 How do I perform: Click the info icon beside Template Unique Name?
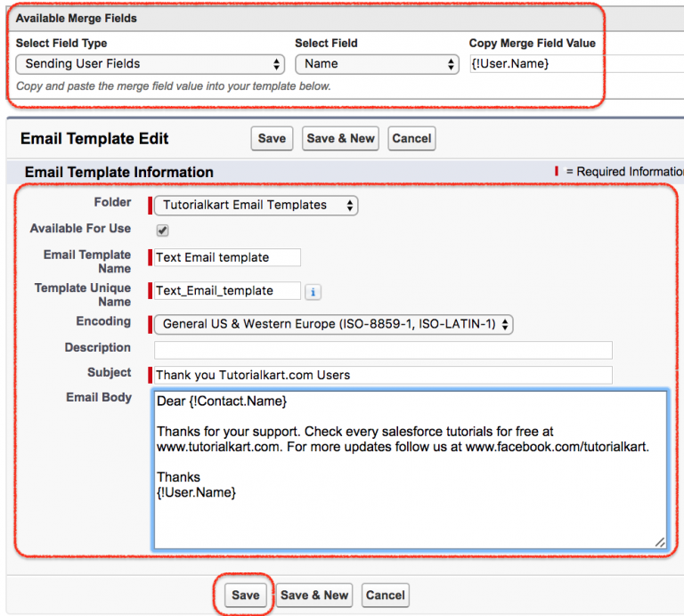[313, 291]
